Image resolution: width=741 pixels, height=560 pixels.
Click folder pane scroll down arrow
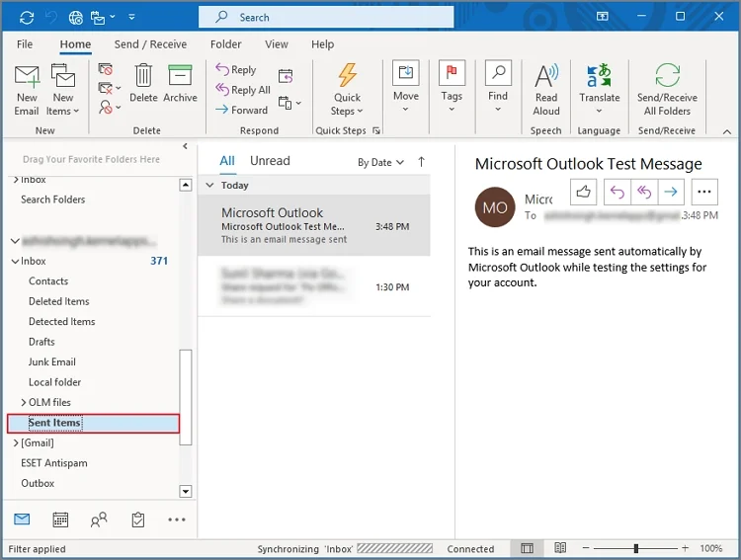(x=186, y=492)
